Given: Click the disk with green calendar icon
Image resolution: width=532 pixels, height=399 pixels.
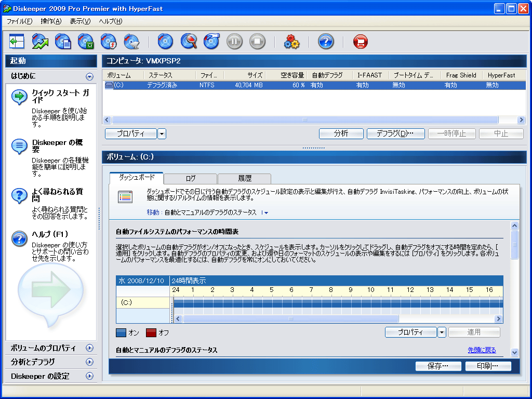Looking at the screenshot, I should pyautogui.click(x=86, y=42).
